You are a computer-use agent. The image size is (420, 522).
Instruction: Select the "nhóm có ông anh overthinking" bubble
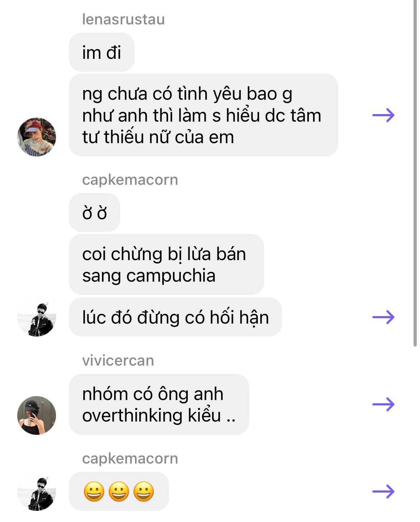click(x=159, y=404)
